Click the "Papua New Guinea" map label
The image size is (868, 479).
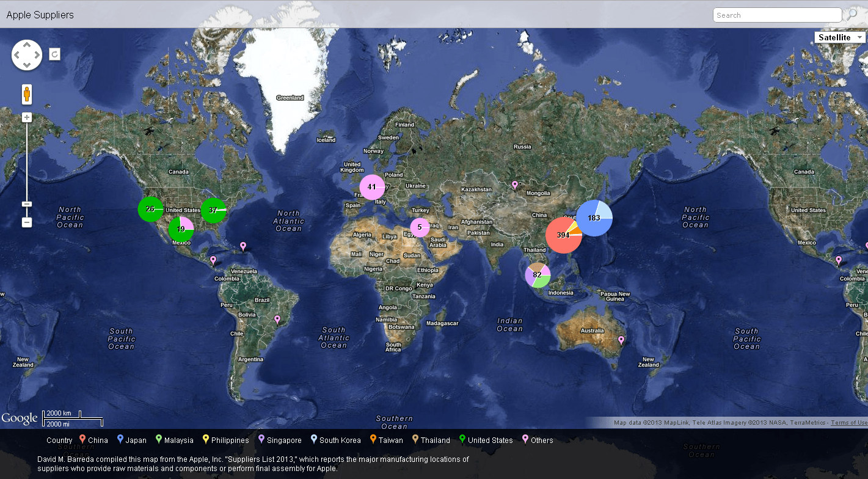[x=615, y=296]
